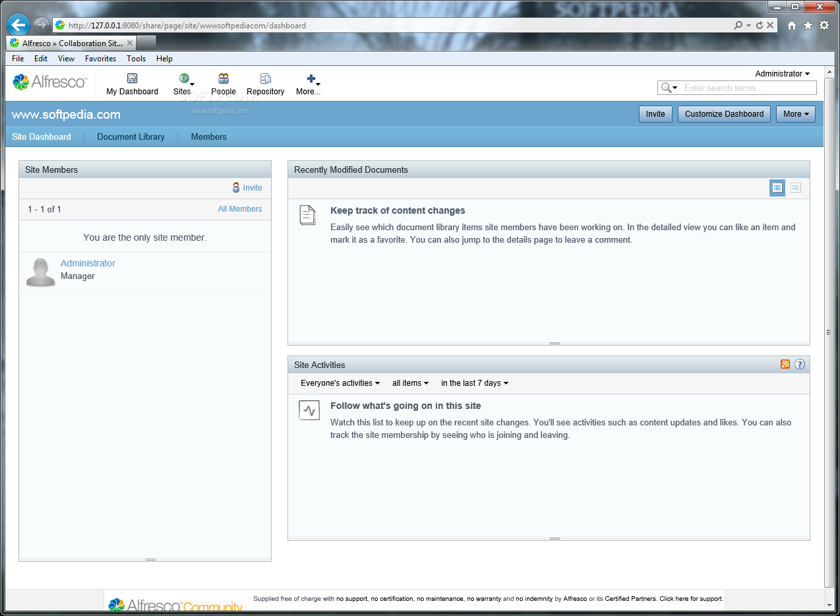Click the Invite link in Site Members

(253, 188)
